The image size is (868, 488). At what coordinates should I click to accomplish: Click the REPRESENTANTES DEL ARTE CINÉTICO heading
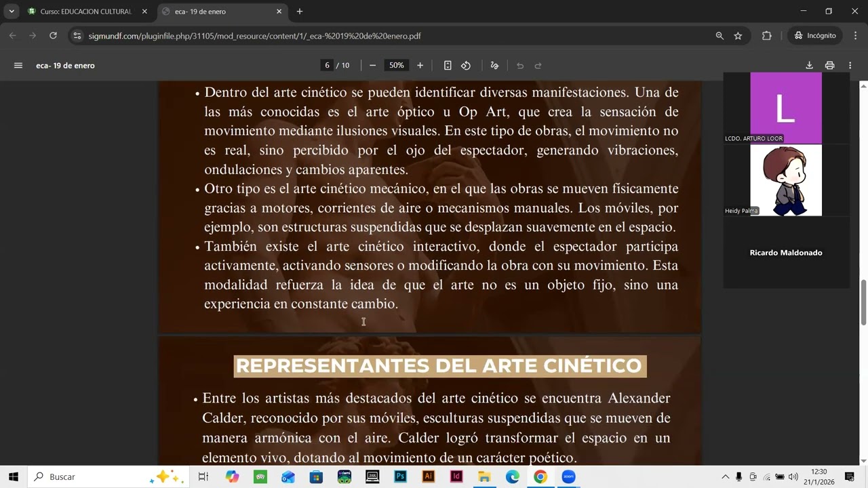439,366
